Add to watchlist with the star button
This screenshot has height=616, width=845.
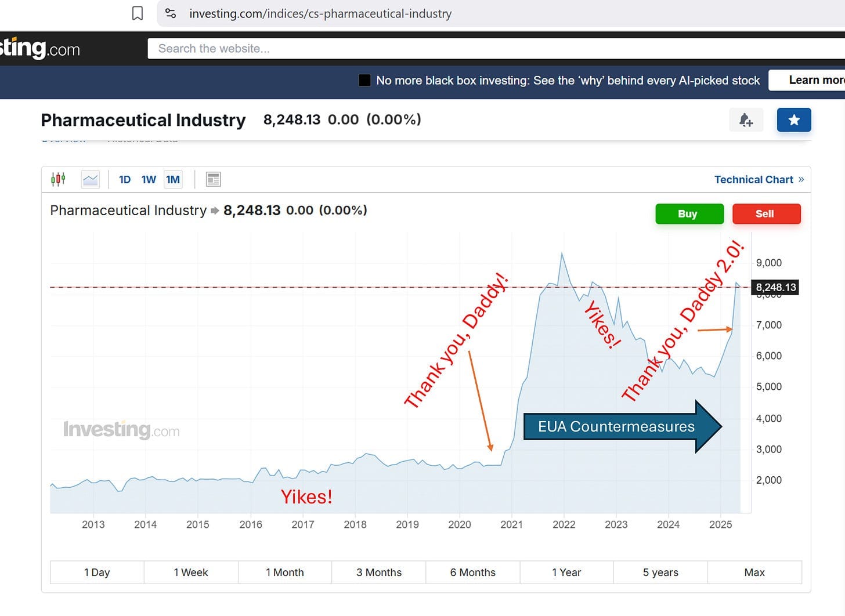coord(794,120)
